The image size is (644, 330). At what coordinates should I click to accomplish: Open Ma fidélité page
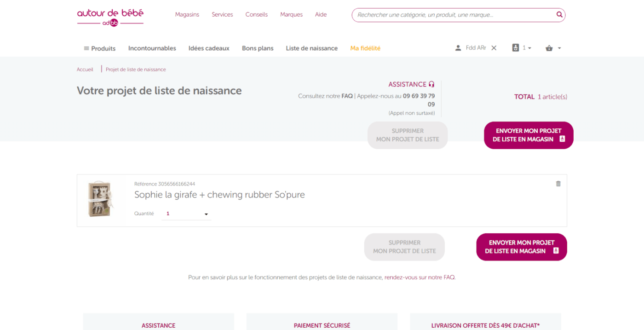[x=365, y=48]
